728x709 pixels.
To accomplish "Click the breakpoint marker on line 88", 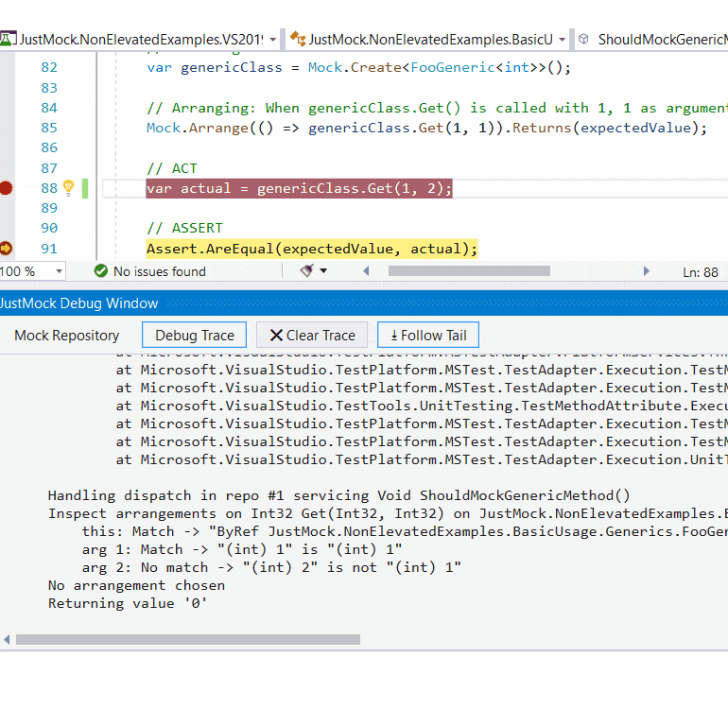I will click(6, 188).
